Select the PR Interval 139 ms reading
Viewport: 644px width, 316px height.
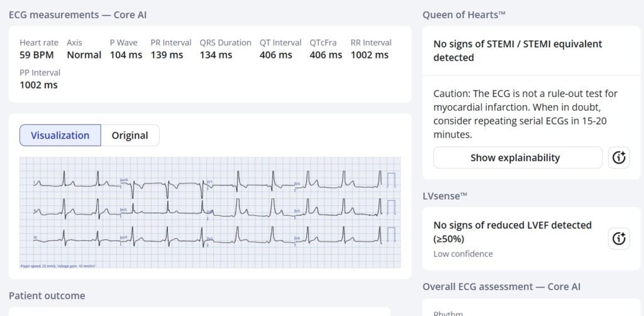tap(167, 55)
